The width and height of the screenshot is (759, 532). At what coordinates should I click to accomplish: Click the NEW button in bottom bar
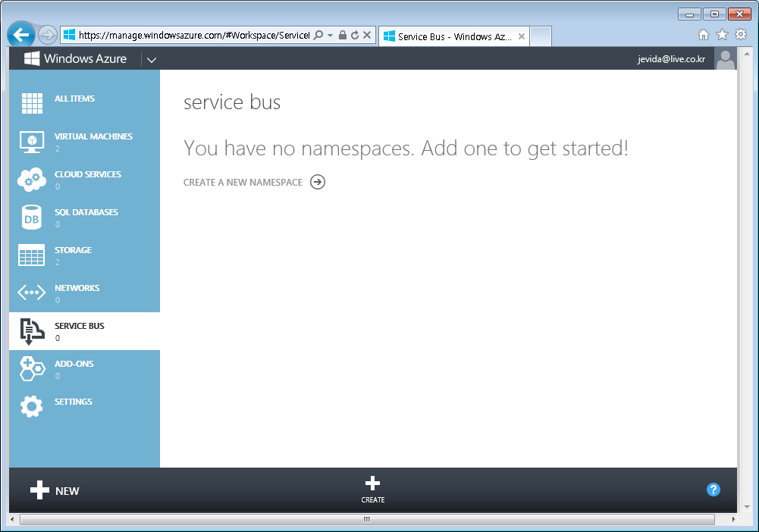55,490
